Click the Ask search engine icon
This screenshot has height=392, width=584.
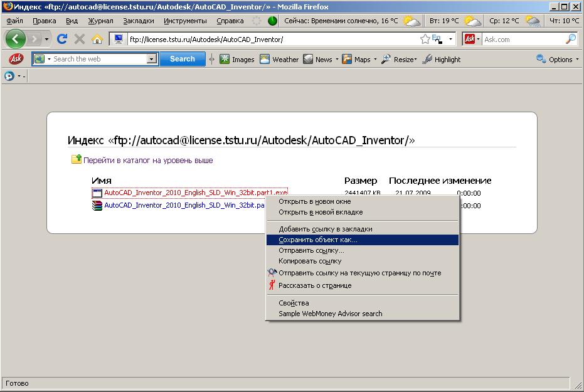click(x=470, y=39)
